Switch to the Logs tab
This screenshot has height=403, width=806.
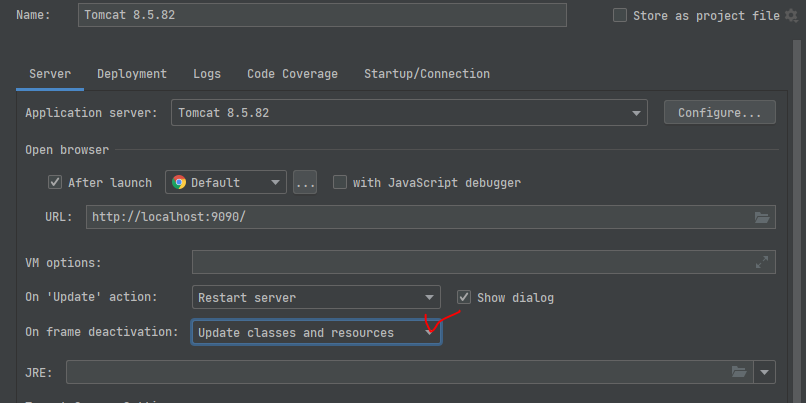click(x=207, y=74)
